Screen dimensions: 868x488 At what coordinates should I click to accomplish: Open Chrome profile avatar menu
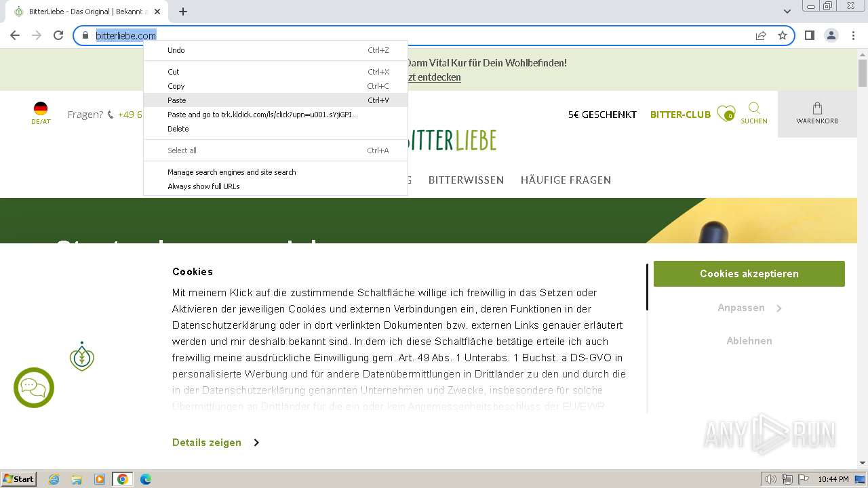[x=831, y=35]
